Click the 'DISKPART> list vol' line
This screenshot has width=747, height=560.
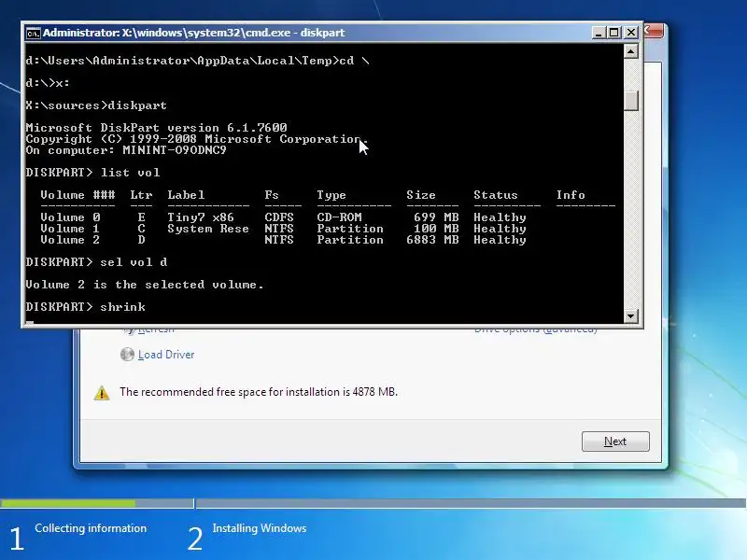click(x=92, y=173)
